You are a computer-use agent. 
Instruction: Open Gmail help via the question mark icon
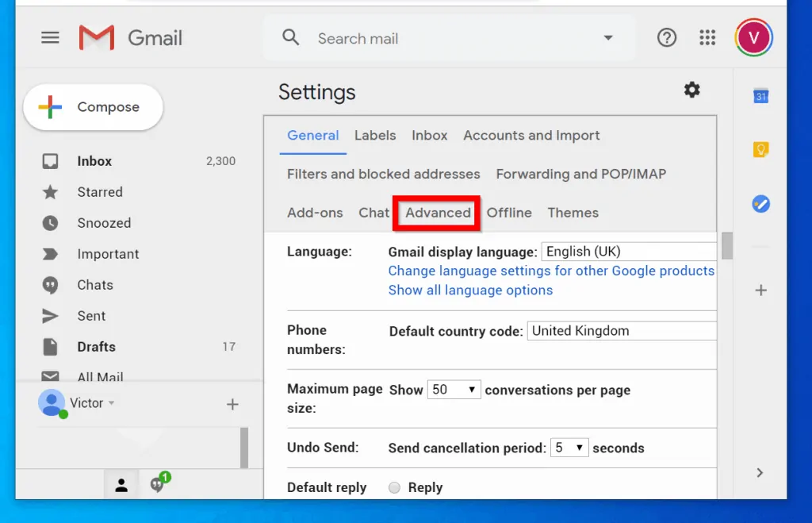pos(667,37)
